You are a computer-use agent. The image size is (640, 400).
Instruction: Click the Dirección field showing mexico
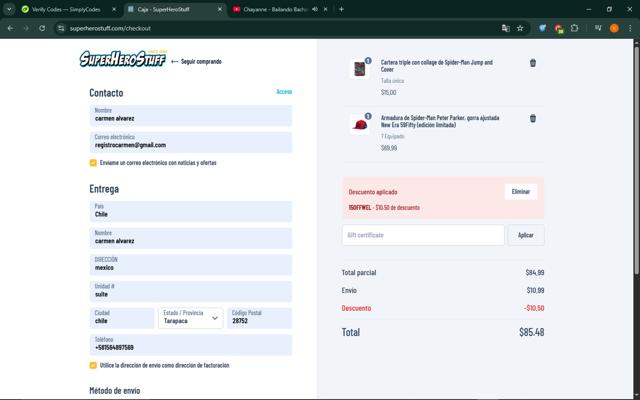pos(191,265)
